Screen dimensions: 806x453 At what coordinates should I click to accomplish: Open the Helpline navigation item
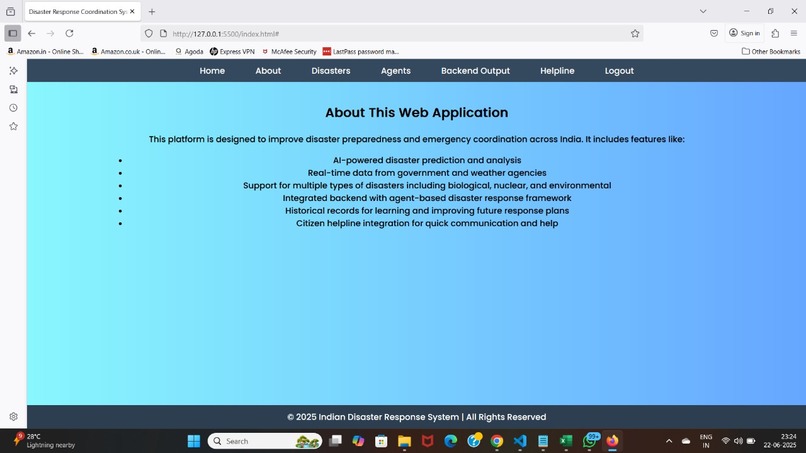(557, 71)
